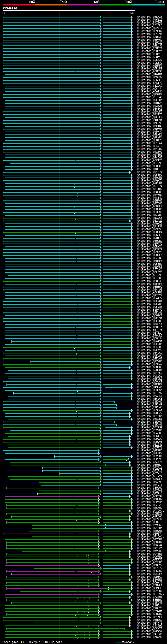Click the white query sequence bar
The height and width of the screenshot is (644, 167).
click(x=69, y=11)
